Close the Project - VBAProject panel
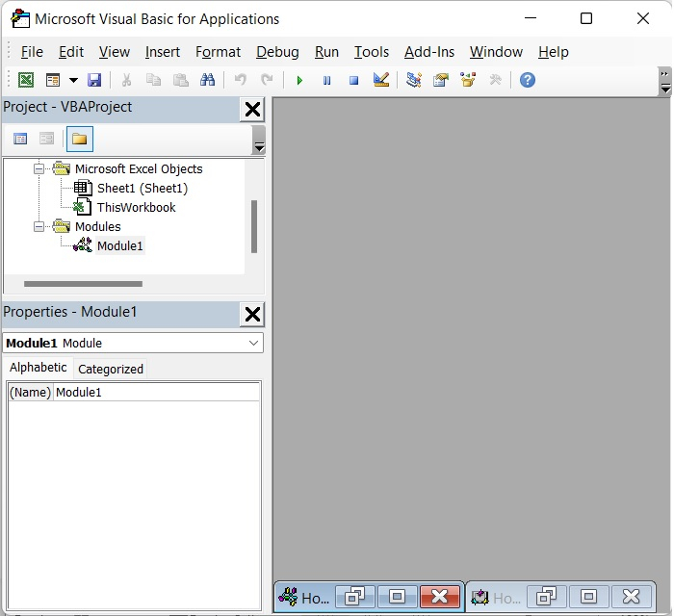Image resolution: width=674 pixels, height=616 pixels. point(252,110)
